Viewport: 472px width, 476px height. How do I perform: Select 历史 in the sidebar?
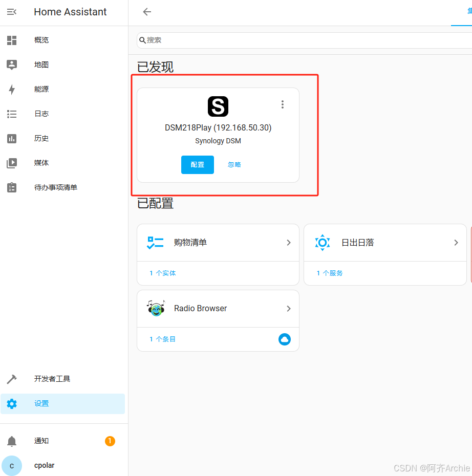(x=62, y=138)
